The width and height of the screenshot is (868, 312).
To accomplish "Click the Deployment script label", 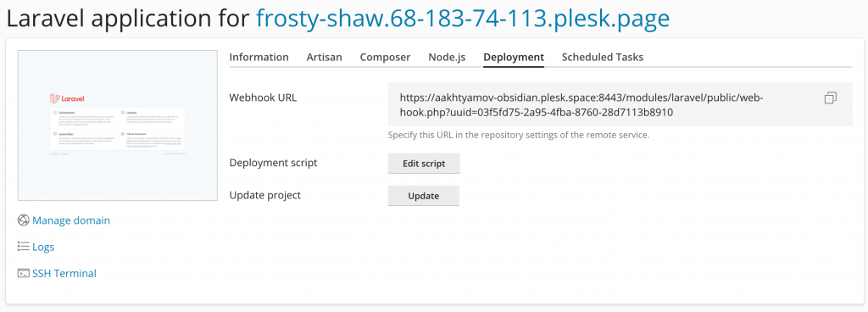I will tap(274, 163).
